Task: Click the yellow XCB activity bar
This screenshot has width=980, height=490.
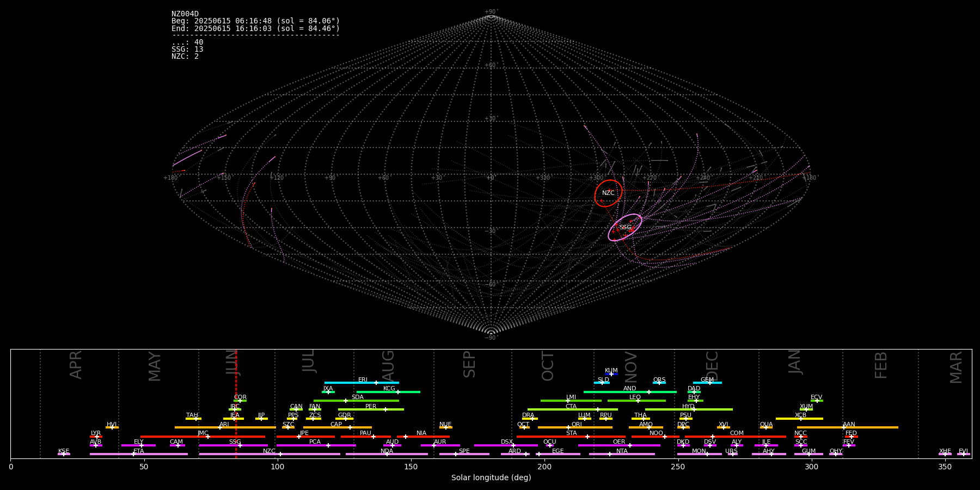Action: click(799, 419)
